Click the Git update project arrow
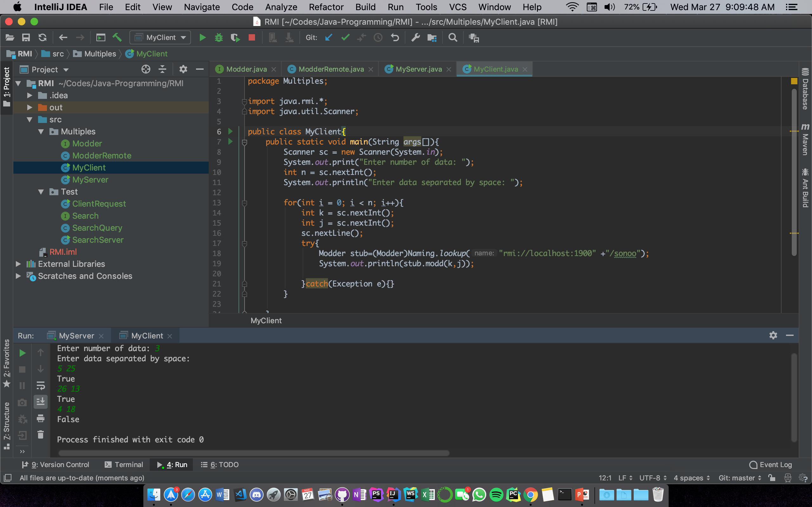The height and width of the screenshot is (507, 812). tap(329, 38)
